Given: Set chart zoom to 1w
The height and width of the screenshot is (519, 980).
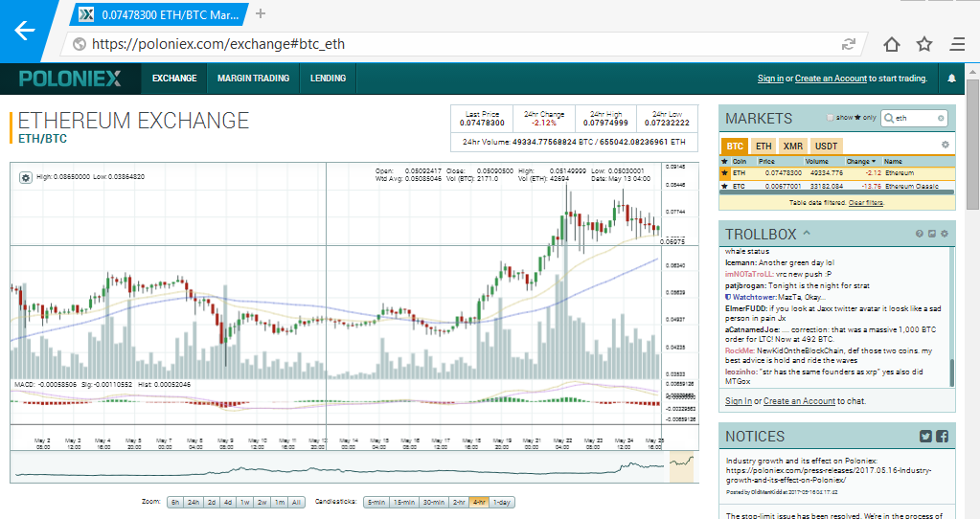Looking at the screenshot, I should click(x=245, y=502).
